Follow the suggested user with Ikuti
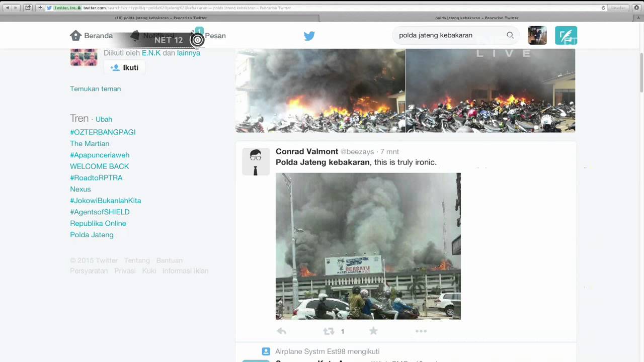This screenshot has height=362, width=644. point(125,67)
